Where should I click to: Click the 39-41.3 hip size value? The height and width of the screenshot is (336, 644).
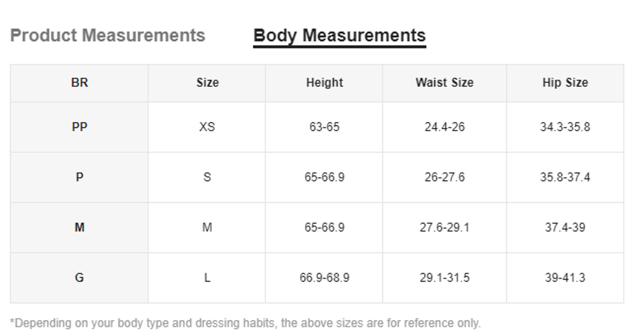(565, 278)
